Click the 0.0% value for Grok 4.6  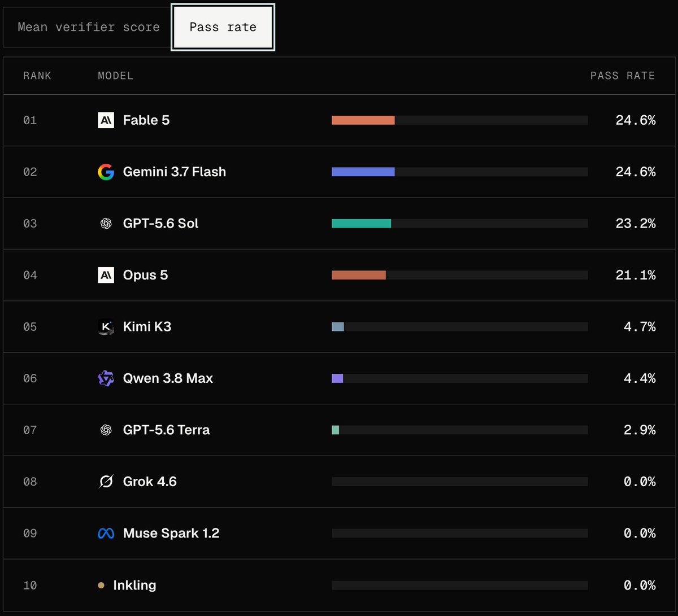coord(640,482)
